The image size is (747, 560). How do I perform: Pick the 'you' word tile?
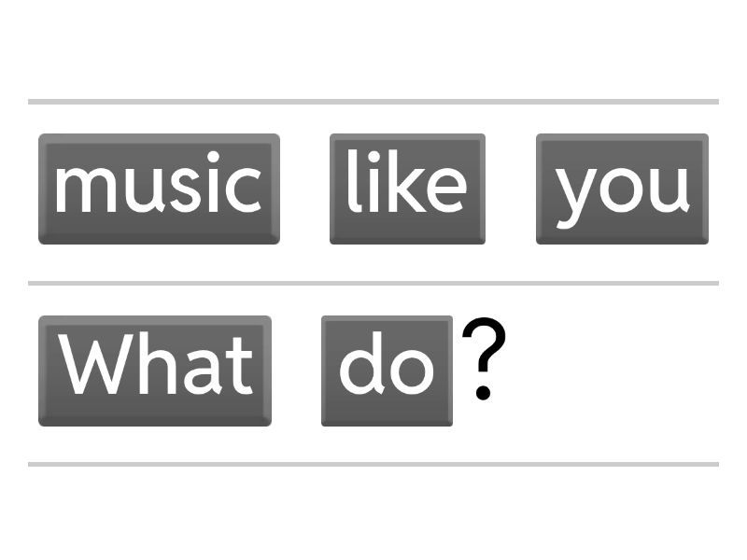point(622,189)
